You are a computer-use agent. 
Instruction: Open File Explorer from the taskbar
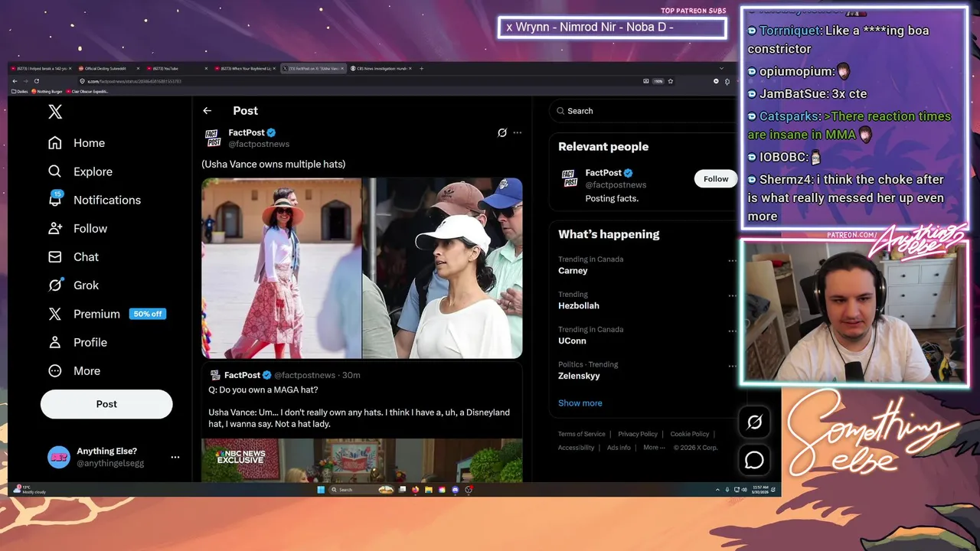pos(429,490)
